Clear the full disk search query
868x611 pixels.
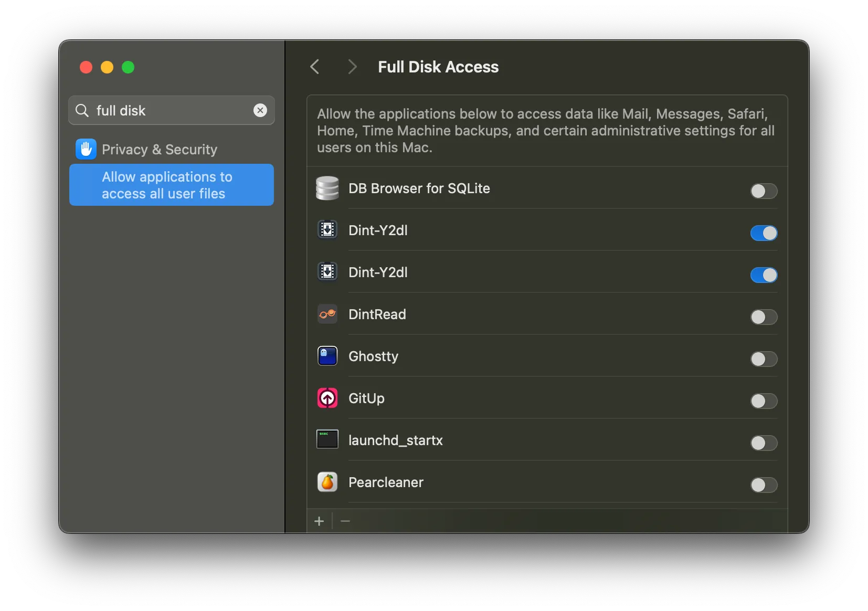260,110
